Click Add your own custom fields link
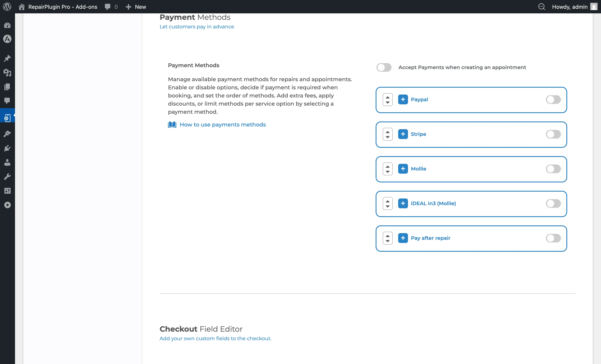Image resolution: width=601 pixels, height=364 pixels. [215, 338]
